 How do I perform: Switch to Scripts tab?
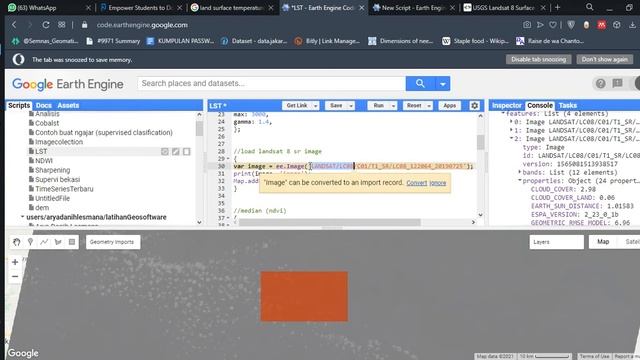(x=19, y=105)
